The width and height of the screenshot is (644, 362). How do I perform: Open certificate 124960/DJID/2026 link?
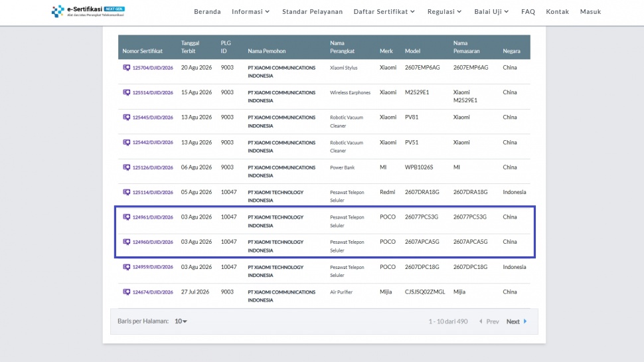click(153, 242)
